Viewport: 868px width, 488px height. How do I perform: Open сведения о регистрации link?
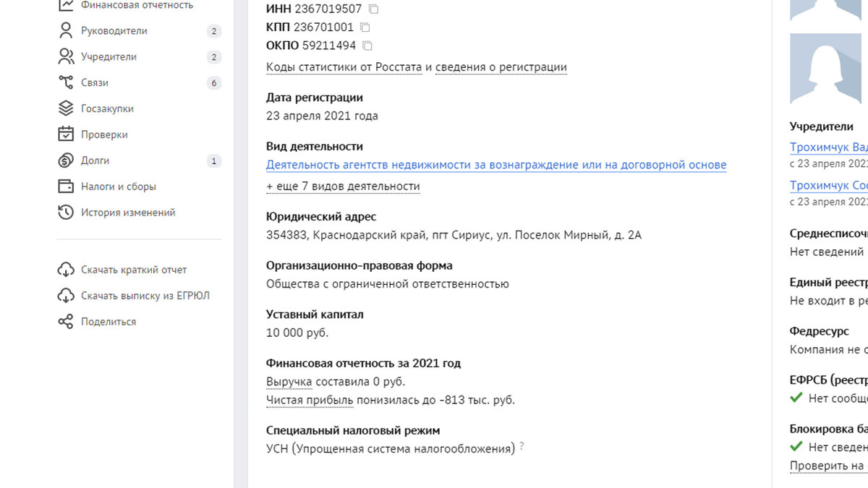[501, 67]
